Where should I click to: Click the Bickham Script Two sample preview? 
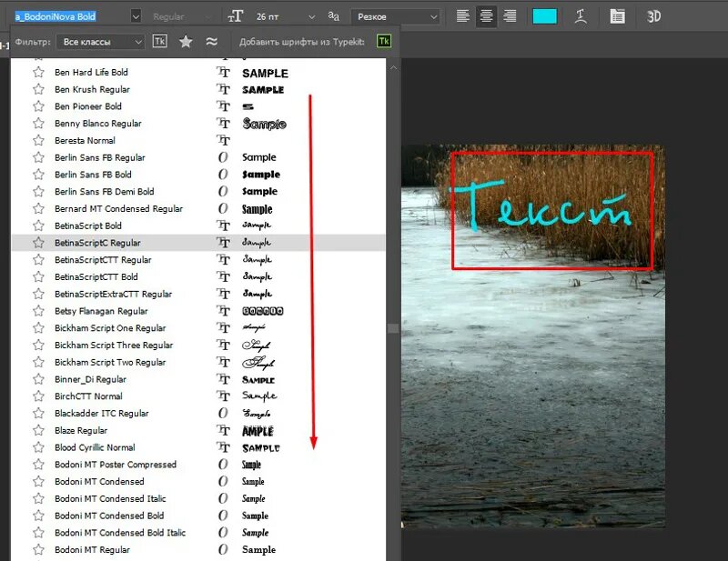point(258,363)
